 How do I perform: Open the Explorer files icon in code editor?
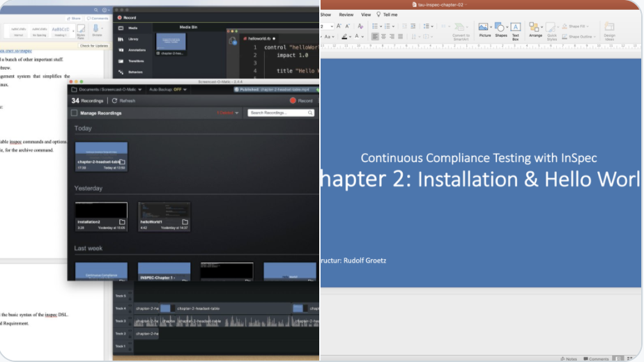[x=233, y=40]
